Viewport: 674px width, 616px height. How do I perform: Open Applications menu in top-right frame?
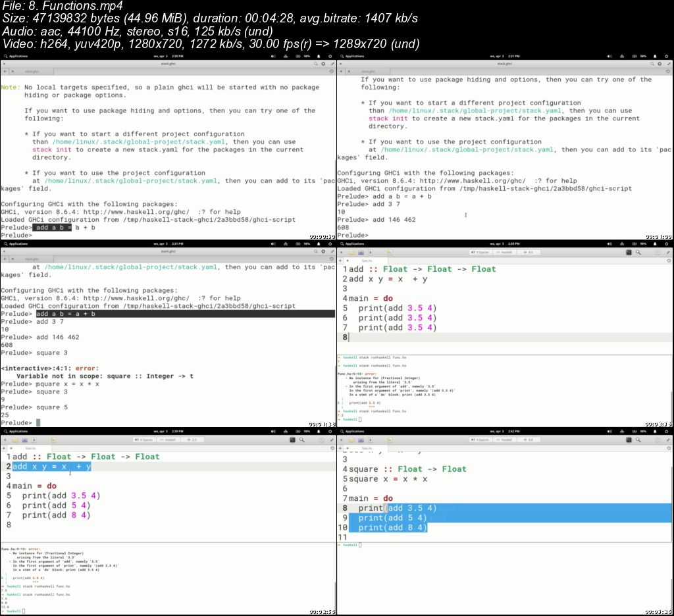(352, 57)
